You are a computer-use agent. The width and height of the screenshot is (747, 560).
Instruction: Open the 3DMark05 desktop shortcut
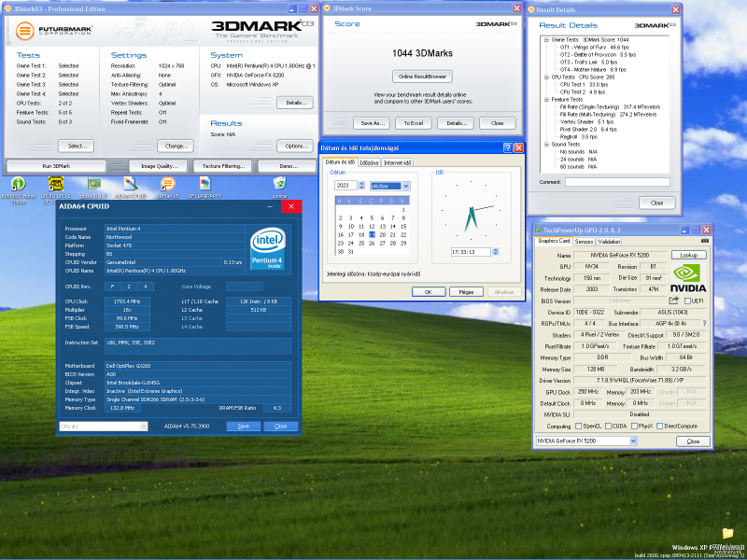pyautogui.click(x=168, y=184)
